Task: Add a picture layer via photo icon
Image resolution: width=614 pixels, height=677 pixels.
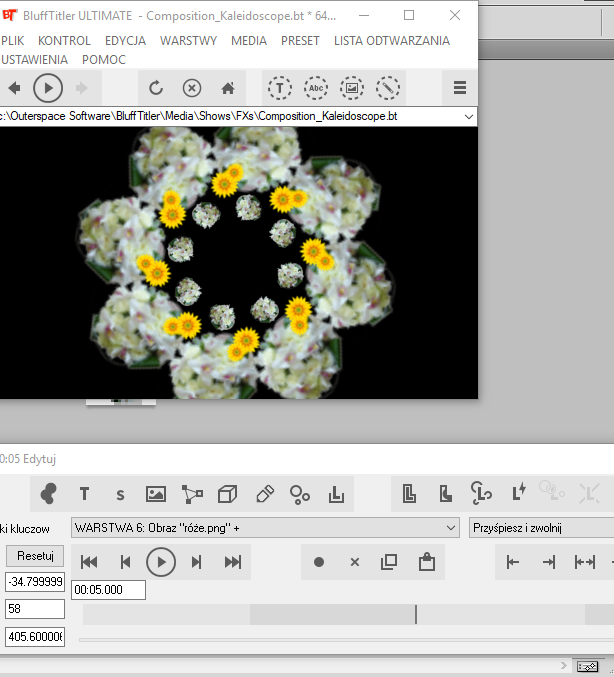Action: 155,493
